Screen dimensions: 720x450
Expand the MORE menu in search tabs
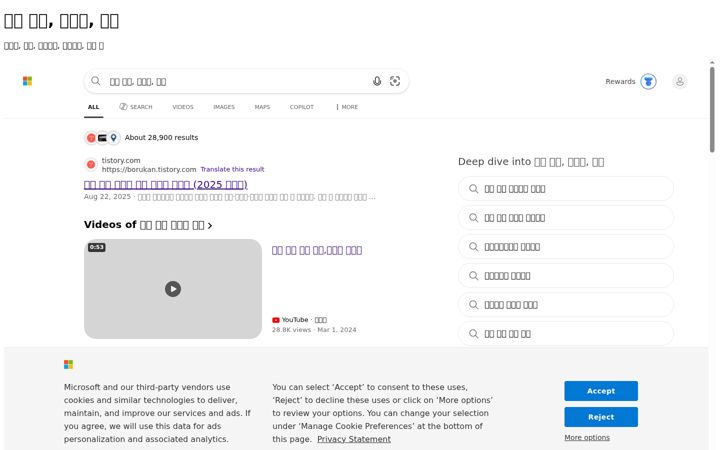tap(347, 107)
